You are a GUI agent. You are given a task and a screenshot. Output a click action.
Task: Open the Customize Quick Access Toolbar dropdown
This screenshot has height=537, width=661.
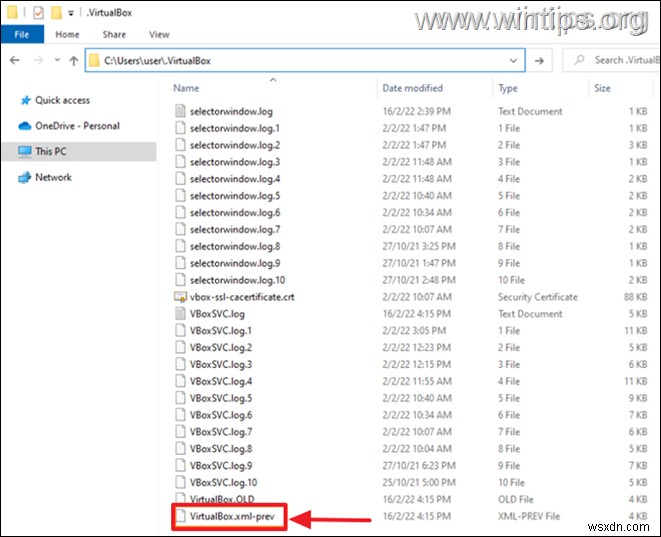(x=71, y=13)
